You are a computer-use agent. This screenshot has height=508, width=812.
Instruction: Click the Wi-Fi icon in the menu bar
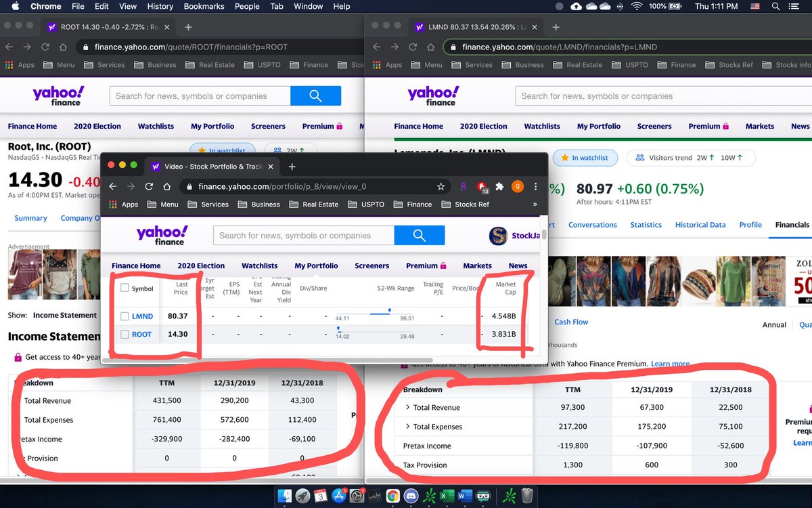pos(637,6)
